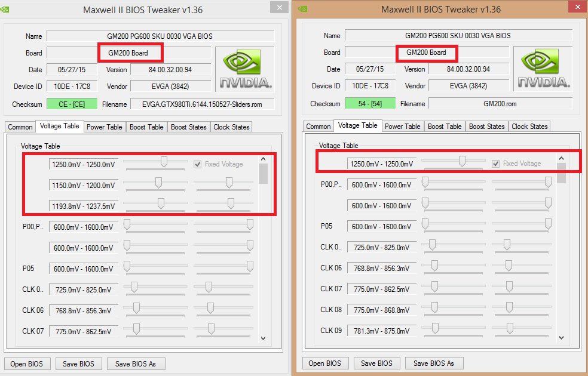The image size is (588, 376).
Task: Switch to Power Table tab in right window
Action: click(402, 127)
